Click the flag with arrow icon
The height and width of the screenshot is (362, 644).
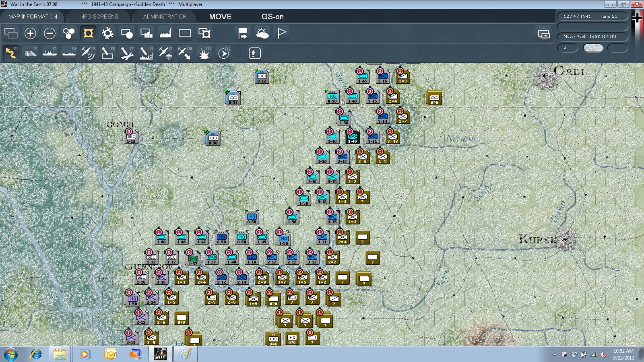pos(243,33)
